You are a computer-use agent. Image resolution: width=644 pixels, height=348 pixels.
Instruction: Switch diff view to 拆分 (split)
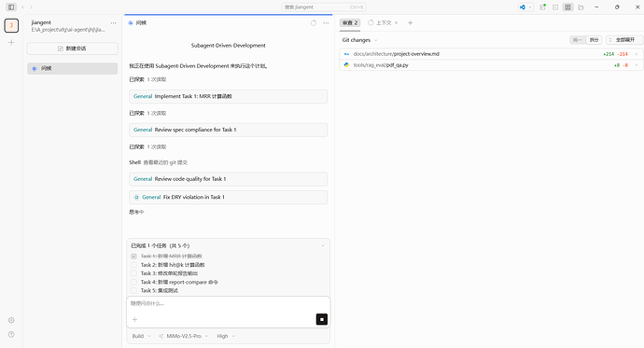pyautogui.click(x=594, y=40)
